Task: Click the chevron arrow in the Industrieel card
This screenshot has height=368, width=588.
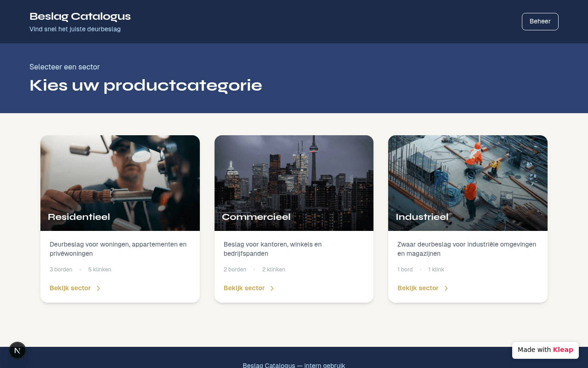Action: click(x=446, y=288)
